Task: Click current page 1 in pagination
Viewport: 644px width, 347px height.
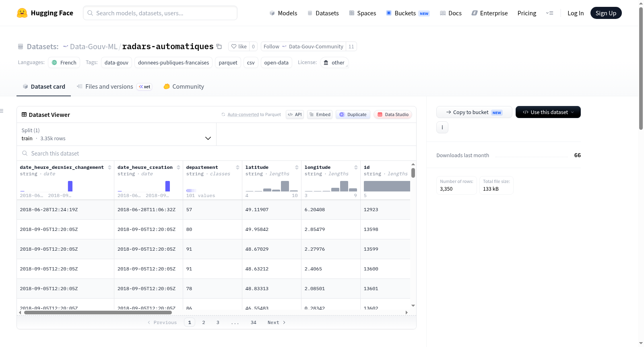Action: [x=190, y=322]
